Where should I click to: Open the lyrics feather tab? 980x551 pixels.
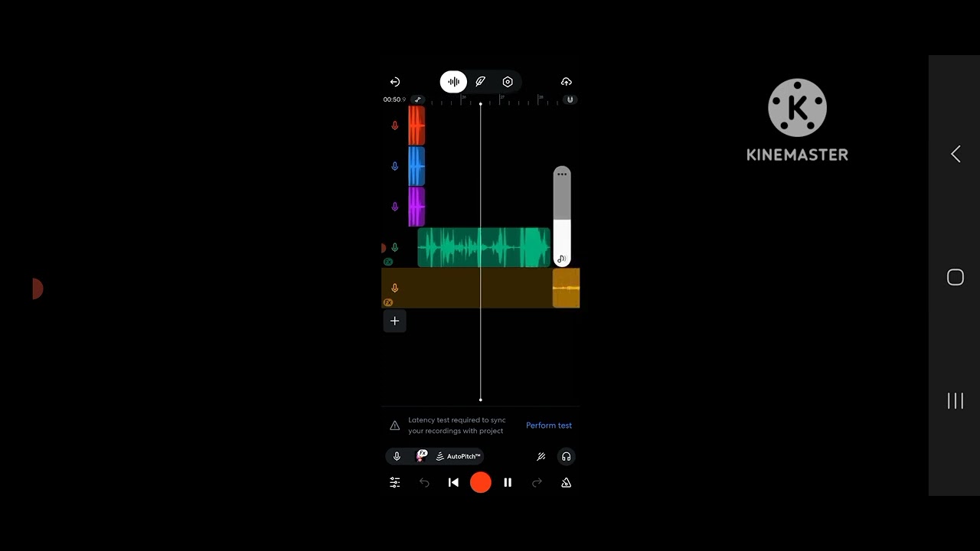(481, 82)
